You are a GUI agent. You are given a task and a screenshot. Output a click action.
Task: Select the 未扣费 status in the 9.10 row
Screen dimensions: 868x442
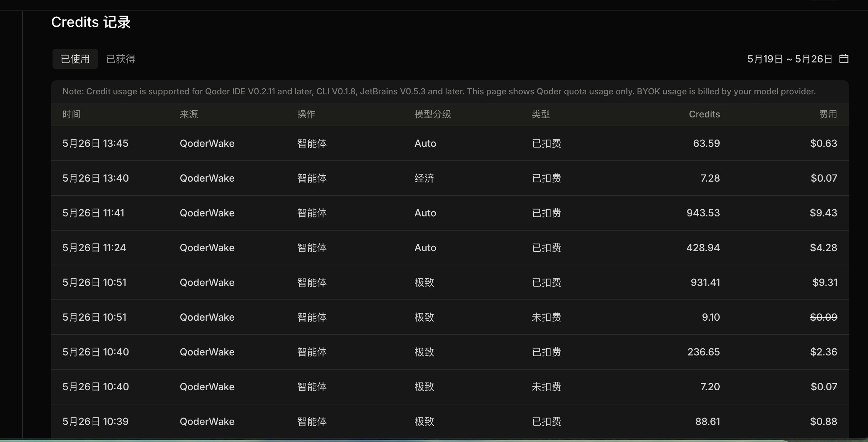click(x=546, y=317)
